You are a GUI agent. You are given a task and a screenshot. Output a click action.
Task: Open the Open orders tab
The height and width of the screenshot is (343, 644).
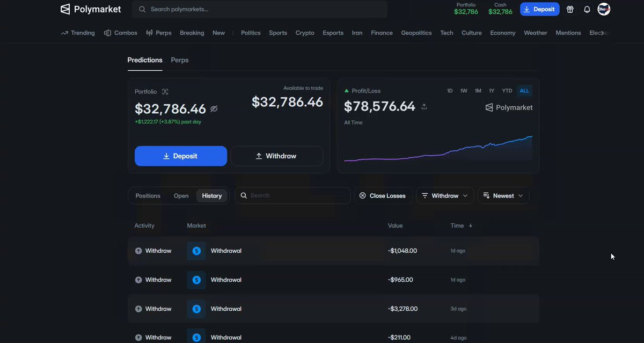click(x=181, y=196)
